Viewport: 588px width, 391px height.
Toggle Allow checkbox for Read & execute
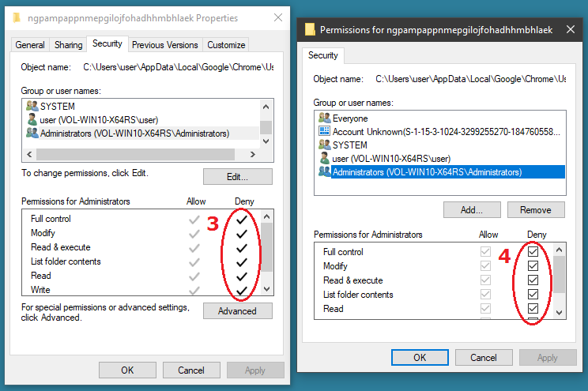click(x=485, y=280)
